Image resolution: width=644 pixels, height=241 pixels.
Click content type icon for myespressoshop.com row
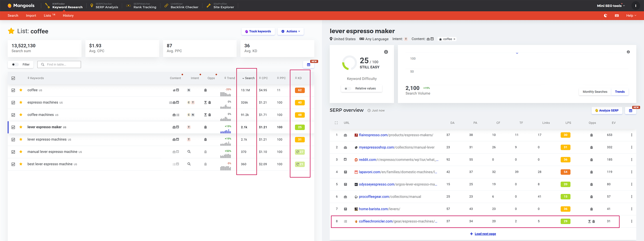pos(345,147)
